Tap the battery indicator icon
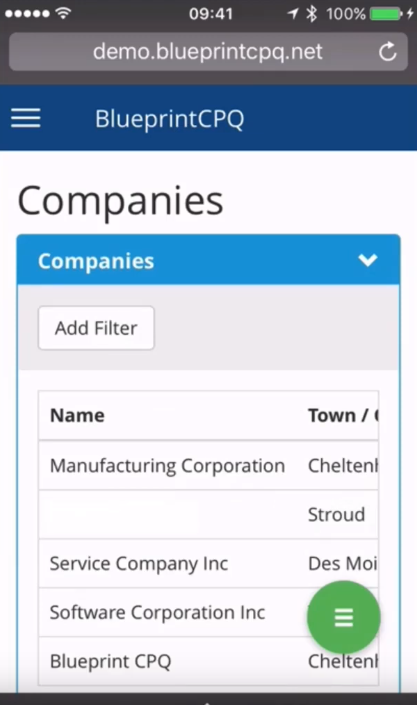417x705 pixels. tap(386, 14)
